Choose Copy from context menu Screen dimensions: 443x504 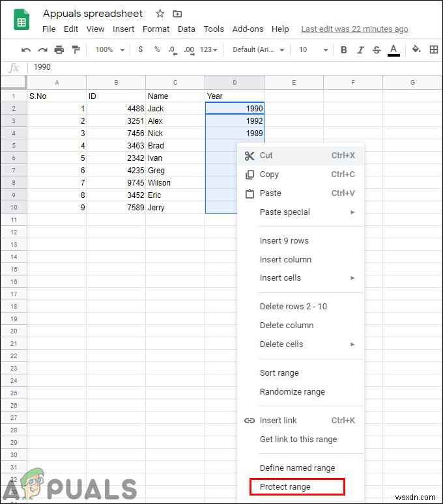(300, 175)
